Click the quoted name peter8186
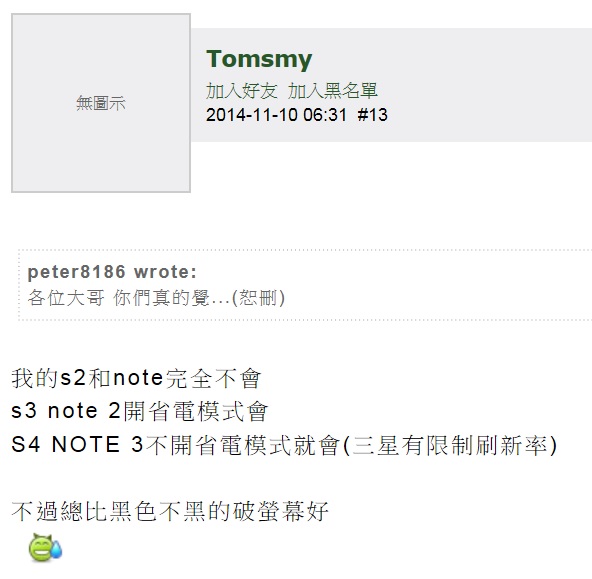 (76, 272)
